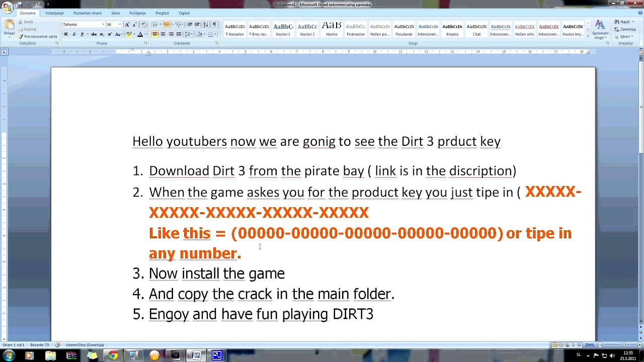
Task: Apply the Naslov 1 style
Action: 283,30
